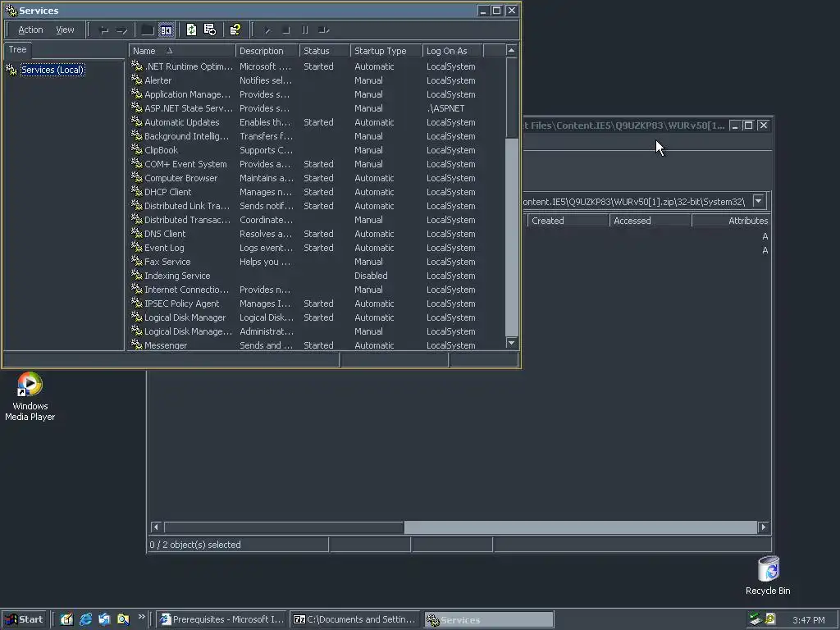Sort by Accessed column in 7-Zip
This screenshot has width=840, height=630.
pyautogui.click(x=651, y=221)
